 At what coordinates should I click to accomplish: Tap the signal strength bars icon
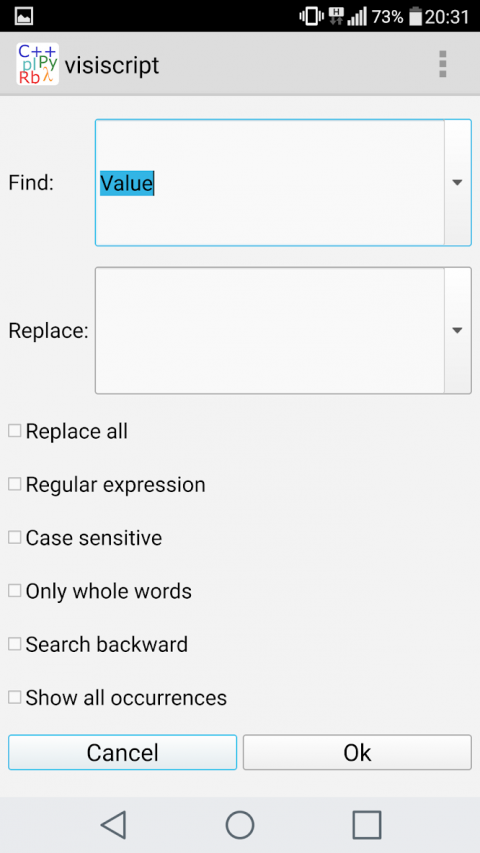[x=357, y=16]
